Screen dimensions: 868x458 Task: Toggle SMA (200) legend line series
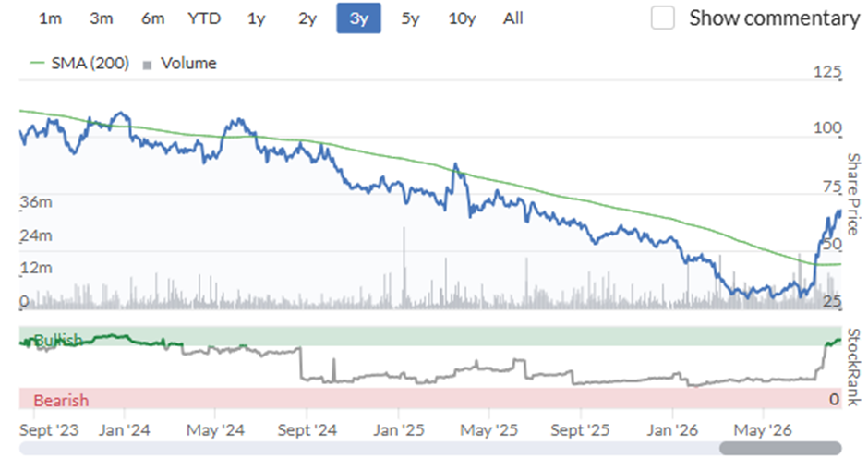(79, 63)
